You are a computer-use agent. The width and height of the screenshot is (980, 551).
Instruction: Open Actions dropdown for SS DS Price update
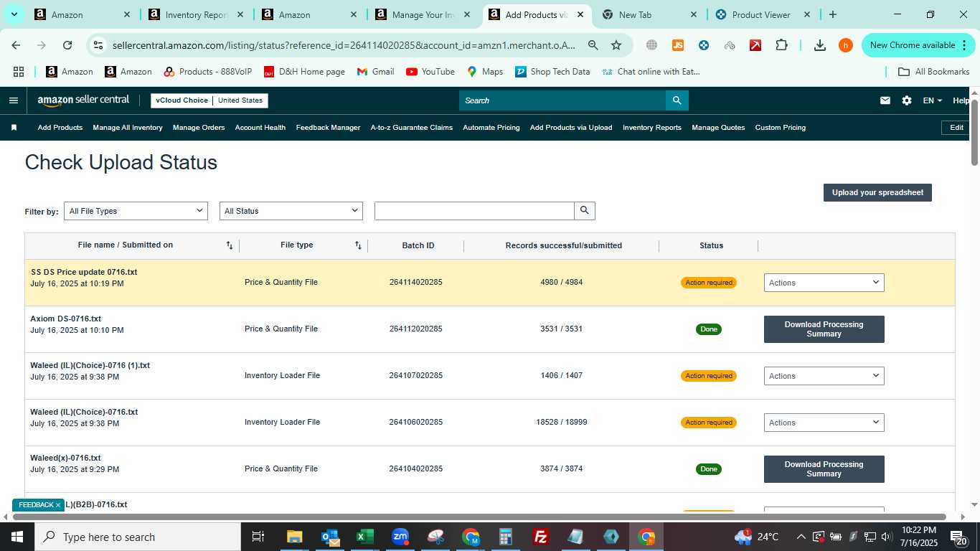(x=824, y=283)
